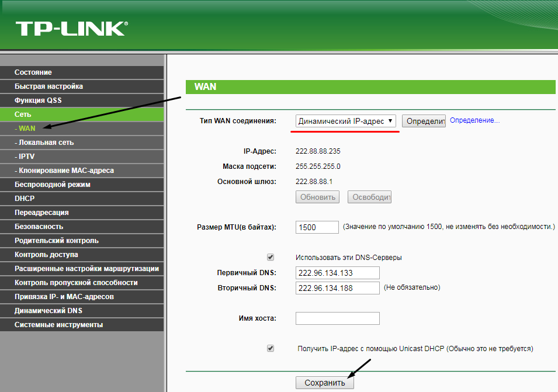Screen dimensions: 558x392
Task: Open Контроль доступа menu item
Action: [82, 255]
